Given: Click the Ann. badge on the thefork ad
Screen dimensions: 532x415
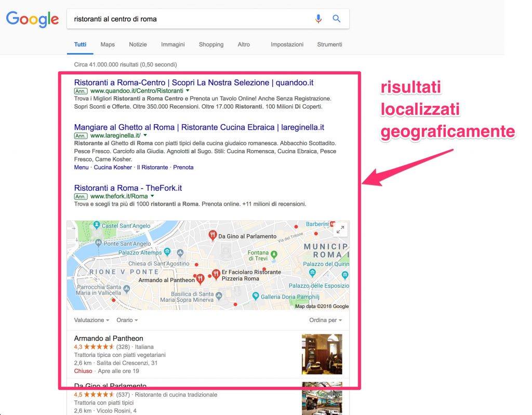Looking at the screenshot, I should (81, 196).
